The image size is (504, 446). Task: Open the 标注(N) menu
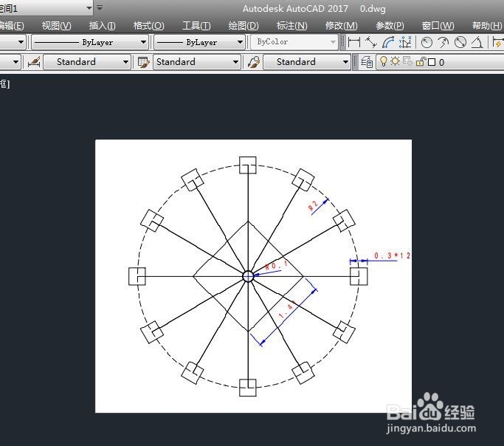click(x=292, y=25)
